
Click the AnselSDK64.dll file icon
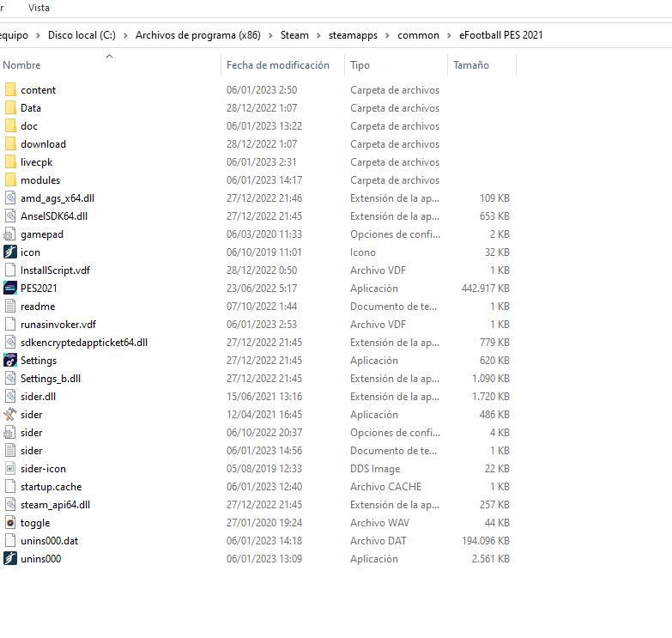point(10,216)
